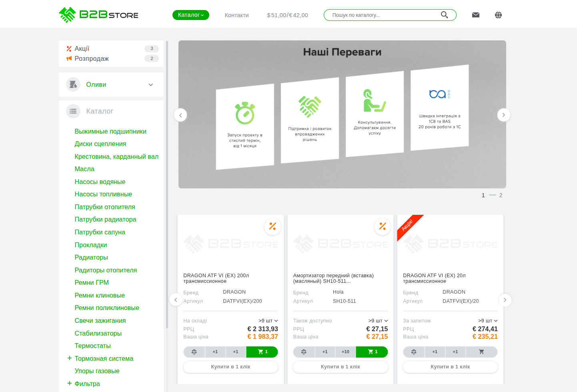The height and width of the screenshot is (392, 577).
Task: Expand the Оливи category section
Action: (x=150, y=85)
